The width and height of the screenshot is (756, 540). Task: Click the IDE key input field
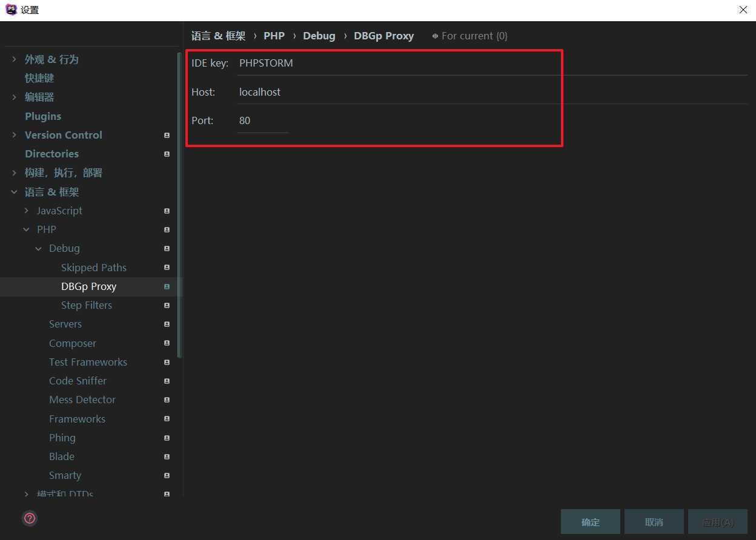[x=492, y=63]
